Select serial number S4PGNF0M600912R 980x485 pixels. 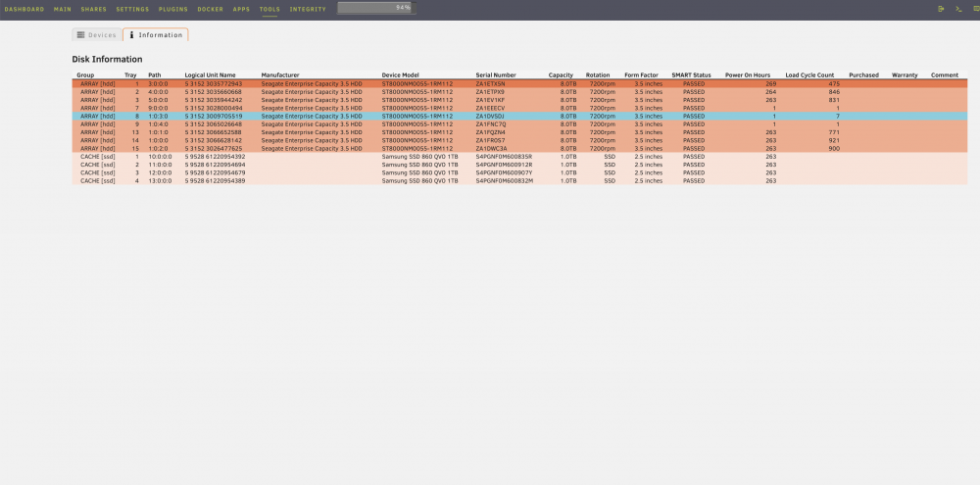point(504,165)
